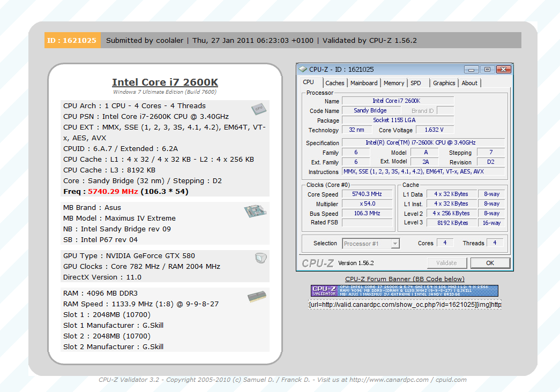This screenshot has height=392, width=560.
Task: Minimize the CPU-Z window
Action: click(472, 69)
